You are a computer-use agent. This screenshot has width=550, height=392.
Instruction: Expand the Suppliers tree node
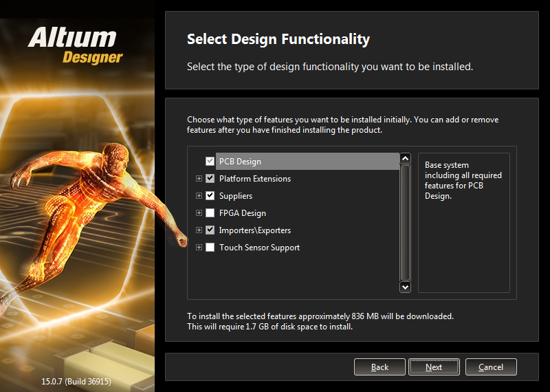pyautogui.click(x=199, y=195)
